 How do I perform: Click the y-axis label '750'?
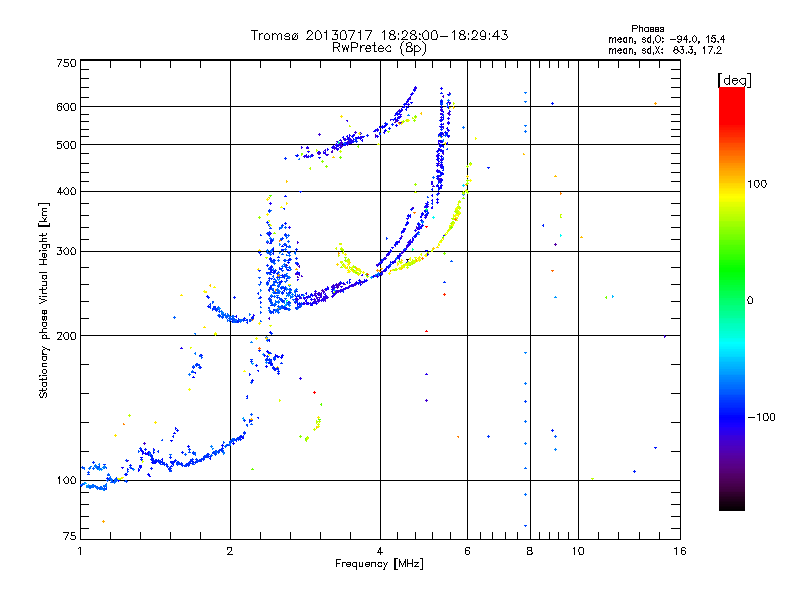[x=66, y=63]
